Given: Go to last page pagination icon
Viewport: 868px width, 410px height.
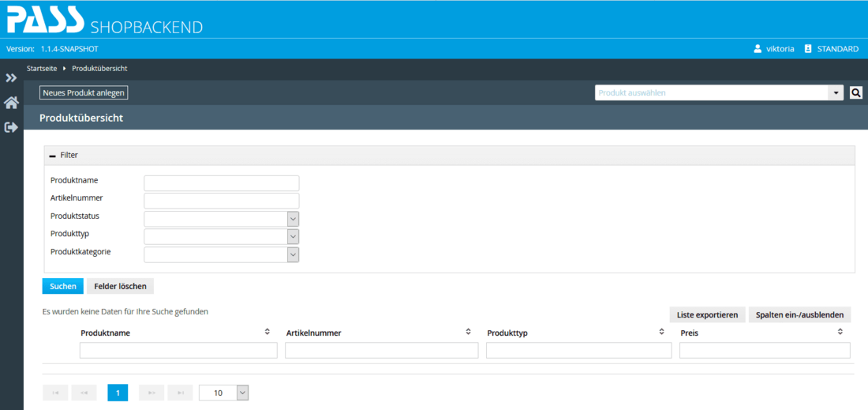Looking at the screenshot, I should pyautogui.click(x=181, y=393).
